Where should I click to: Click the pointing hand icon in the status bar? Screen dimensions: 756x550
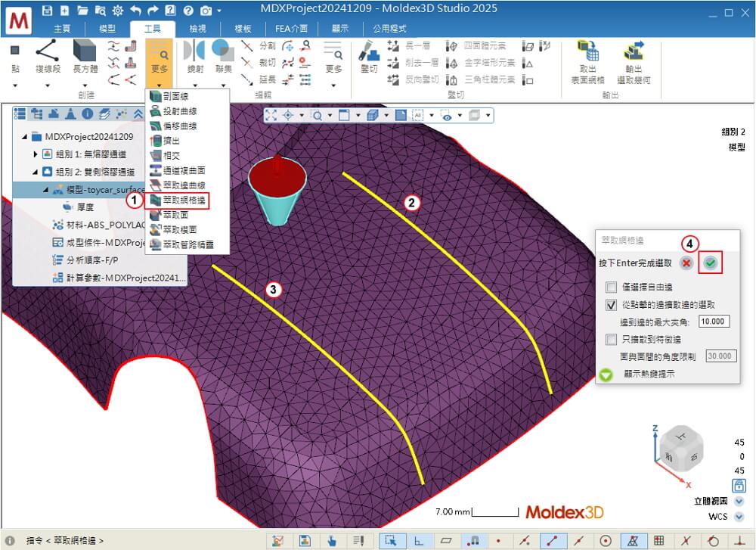pos(332,541)
